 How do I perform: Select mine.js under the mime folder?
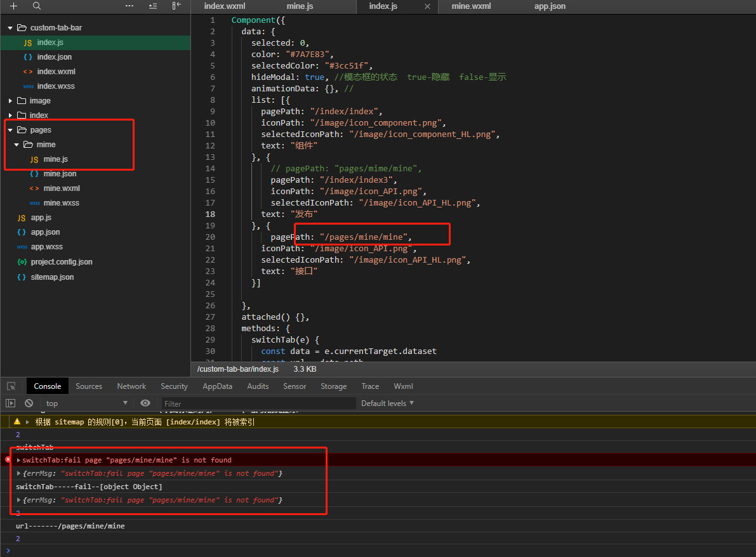pyautogui.click(x=55, y=159)
